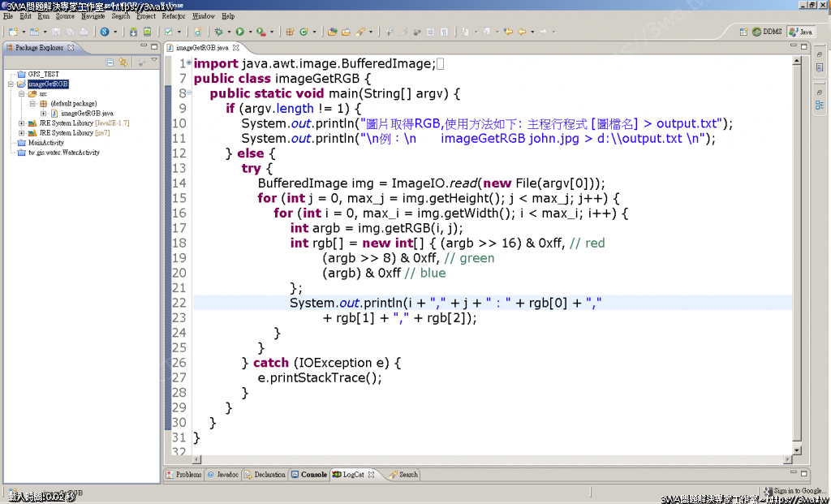Toggle Link with Editor in Package Explorer
Viewport: 831px width, 504px height.
pyautogui.click(x=123, y=62)
